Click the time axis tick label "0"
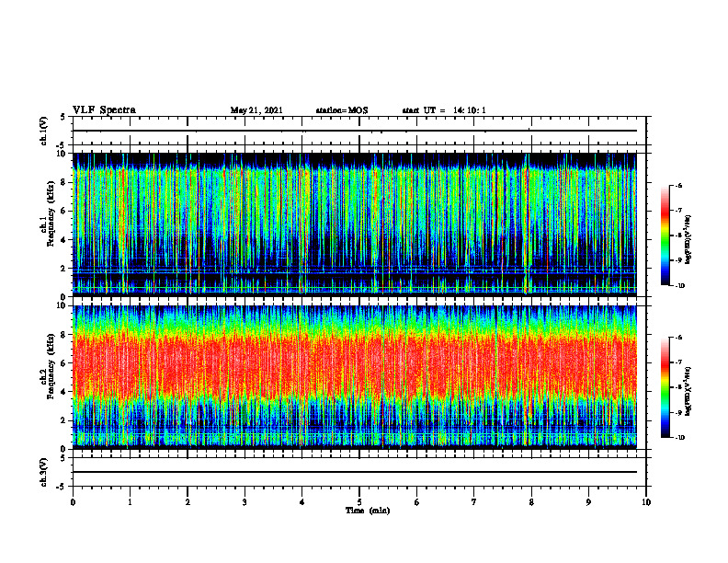The height and width of the screenshot is (563, 728). tap(73, 502)
